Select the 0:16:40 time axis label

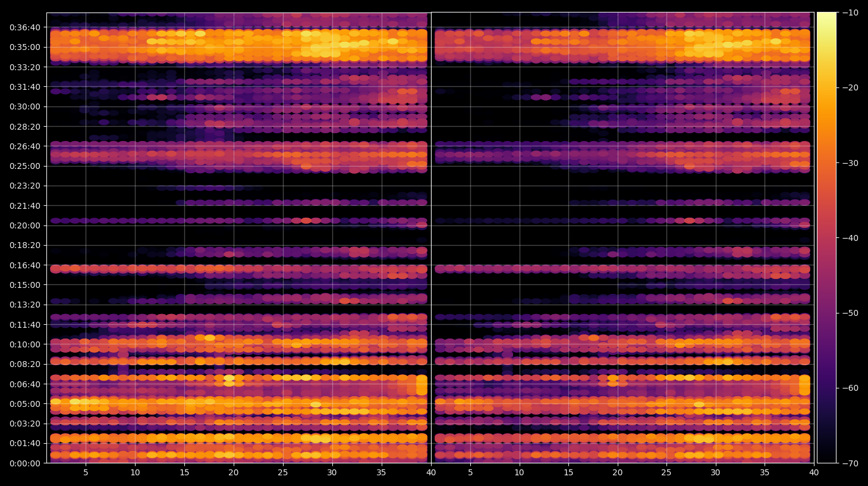point(25,265)
